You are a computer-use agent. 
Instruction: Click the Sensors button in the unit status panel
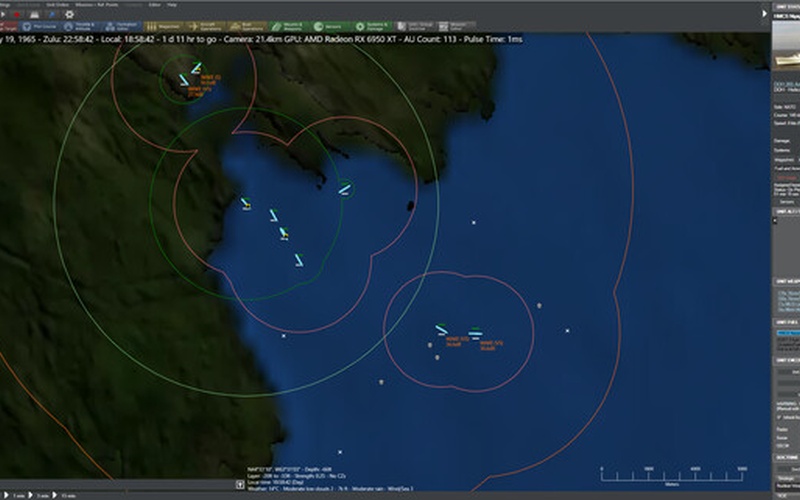(x=786, y=202)
